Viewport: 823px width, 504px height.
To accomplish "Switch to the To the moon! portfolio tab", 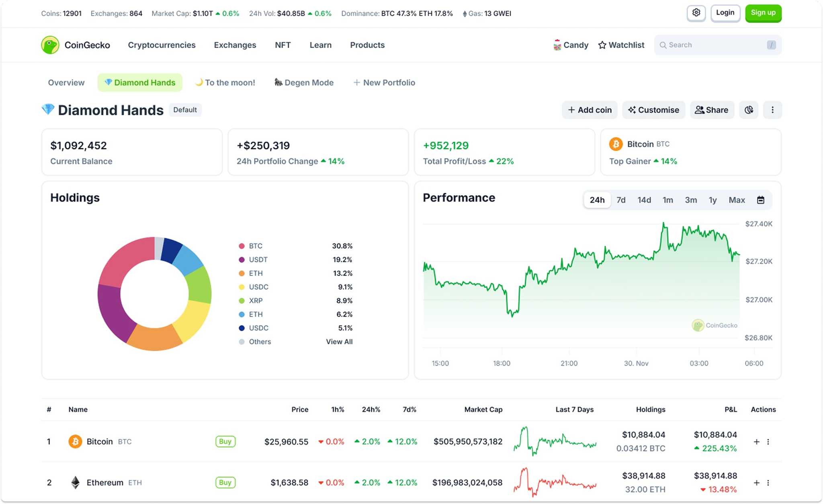I will tap(225, 82).
